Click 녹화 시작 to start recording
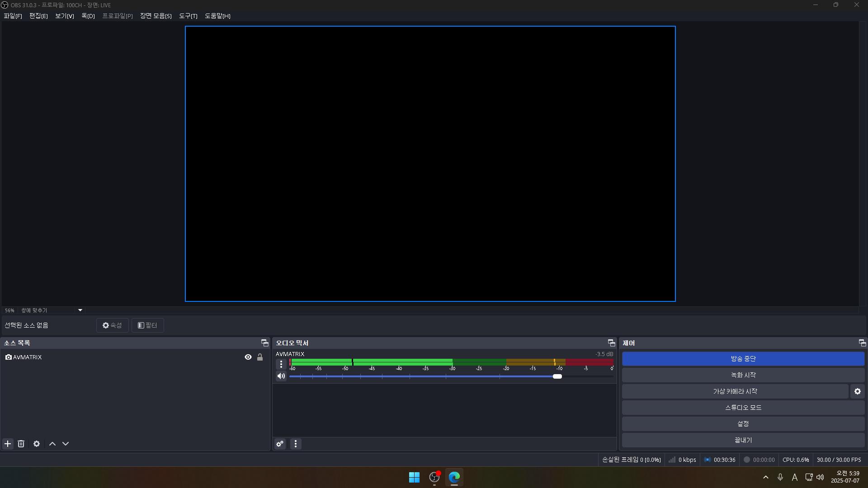868x488 pixels. (743, 375)
